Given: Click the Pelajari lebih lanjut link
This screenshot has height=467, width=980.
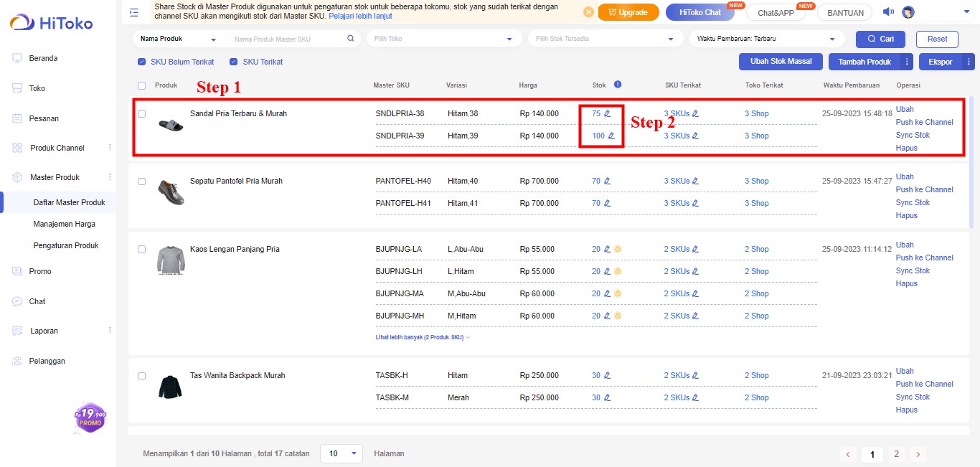Looking at the screenshot, I should (x=360, y=16).
